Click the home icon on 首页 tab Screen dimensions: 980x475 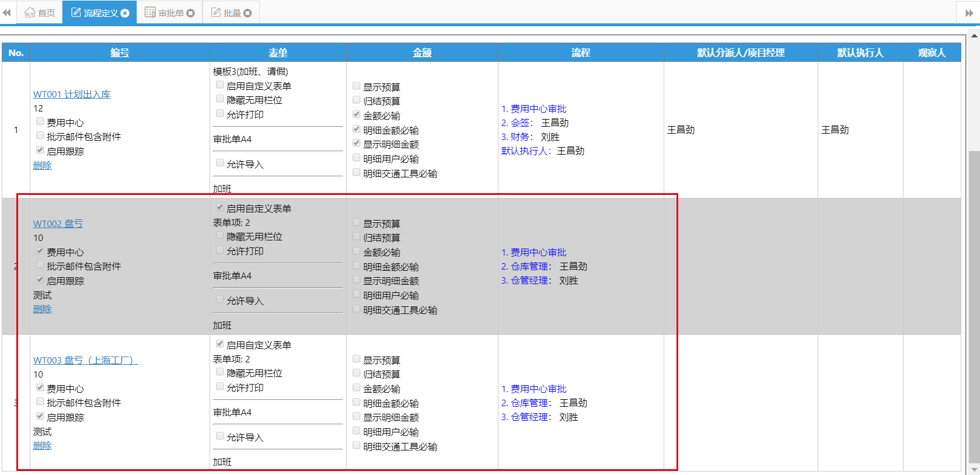30,12
